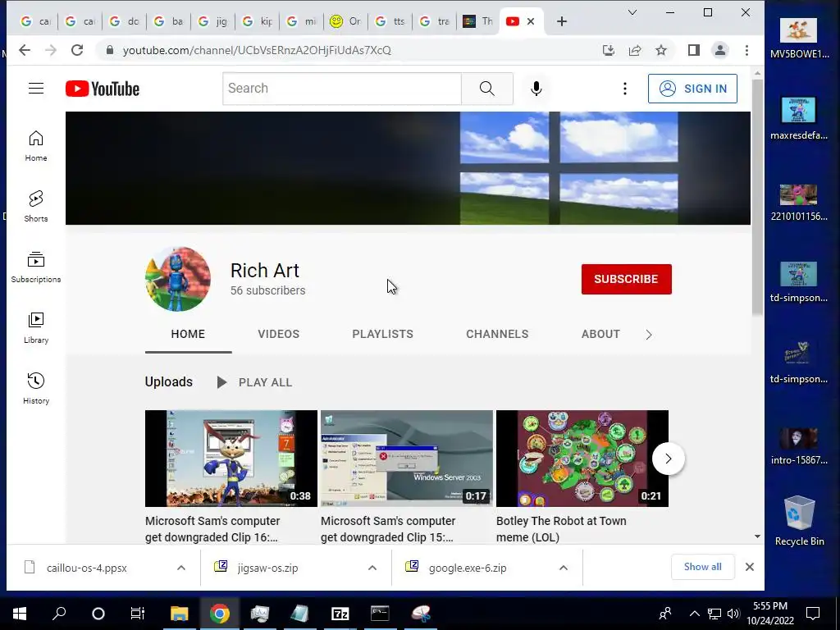840x630 pixels.
Task: Open File Explorer from taskbar
Action: click(180, 614)
